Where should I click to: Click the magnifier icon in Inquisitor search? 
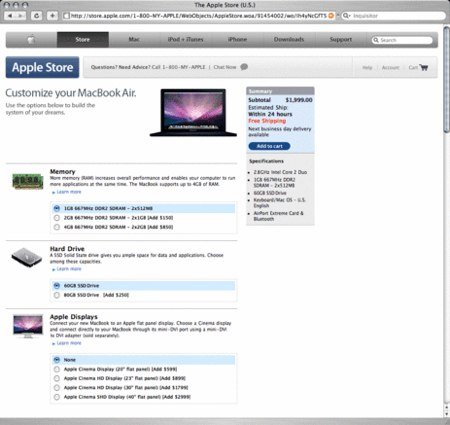pyautogui.click(x=346, y=16)
